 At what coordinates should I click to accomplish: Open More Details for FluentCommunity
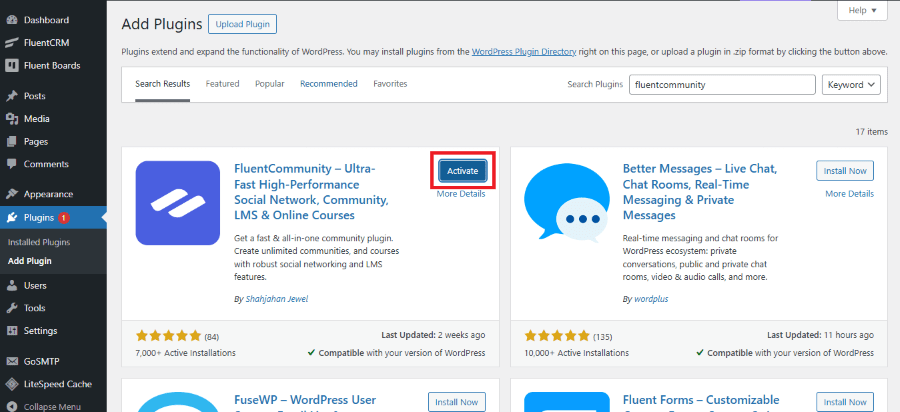(x=461, y=194)
